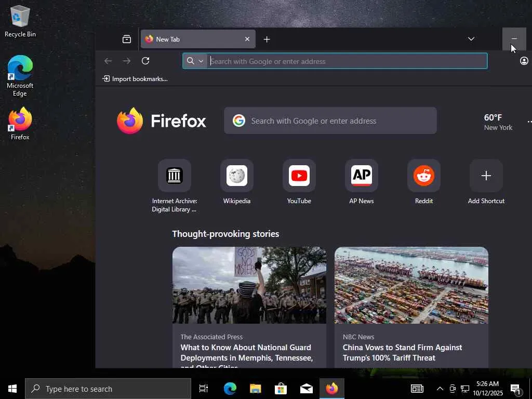The image size is (532, 399).
Task: Click the Thought-provoking stories heading
Action: [225, 234]
